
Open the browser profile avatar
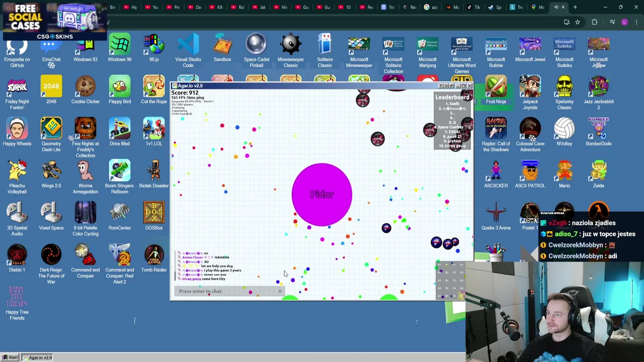click(624, 22)
